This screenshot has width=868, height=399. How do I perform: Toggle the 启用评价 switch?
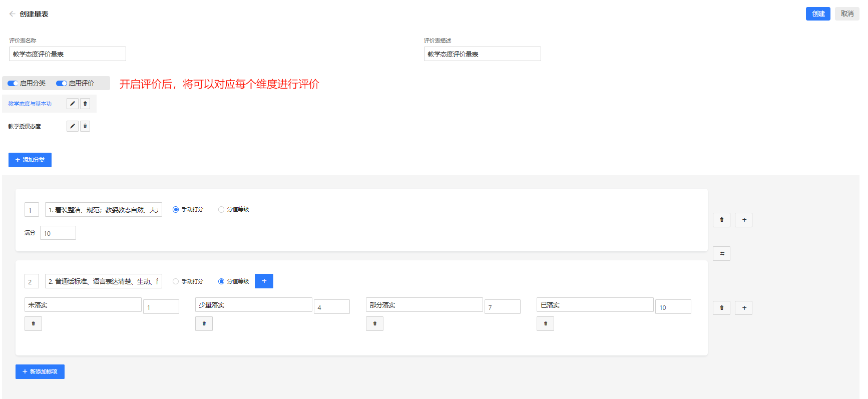62,83
